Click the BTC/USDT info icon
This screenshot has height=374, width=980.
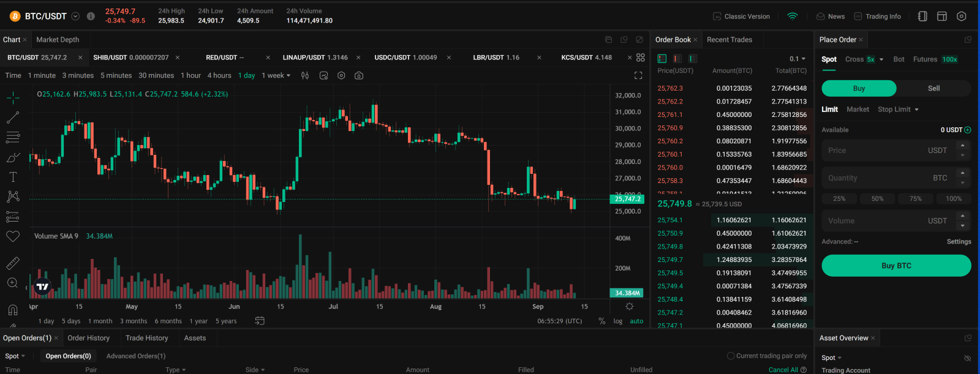coord(91,17)
